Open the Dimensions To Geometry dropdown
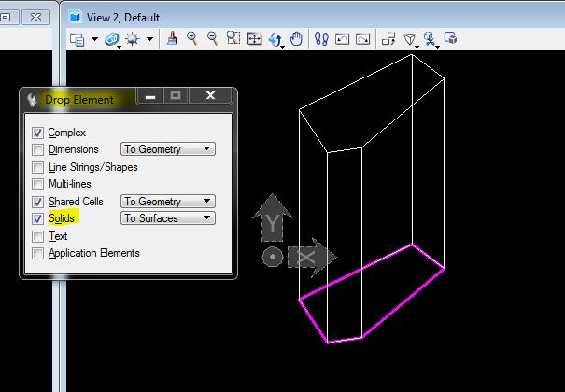The height and width of the screenshot is (392, 565). (168, 149)
